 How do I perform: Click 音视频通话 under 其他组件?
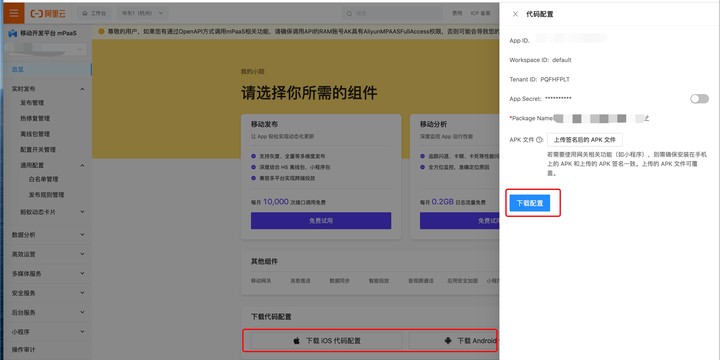tap(421, 281)
